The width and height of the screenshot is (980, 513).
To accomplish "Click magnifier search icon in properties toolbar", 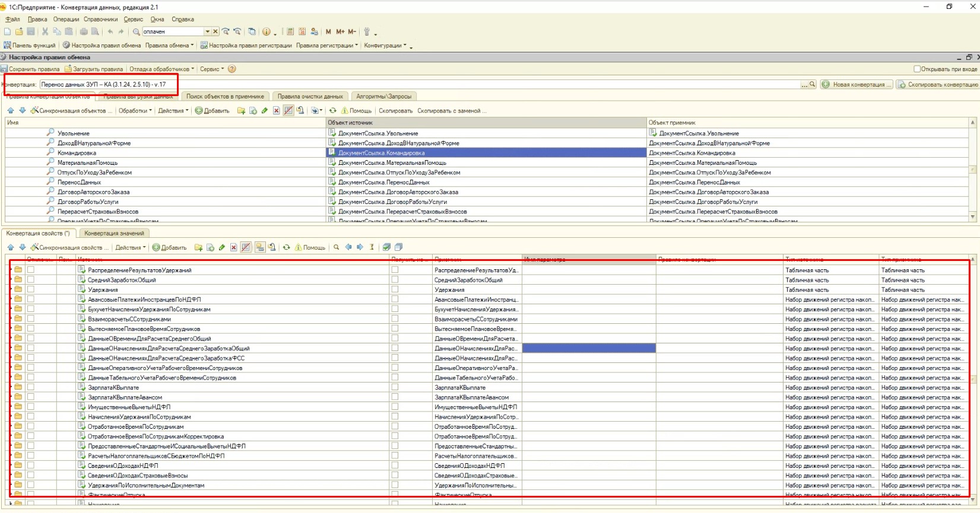I will pos(337,247).
